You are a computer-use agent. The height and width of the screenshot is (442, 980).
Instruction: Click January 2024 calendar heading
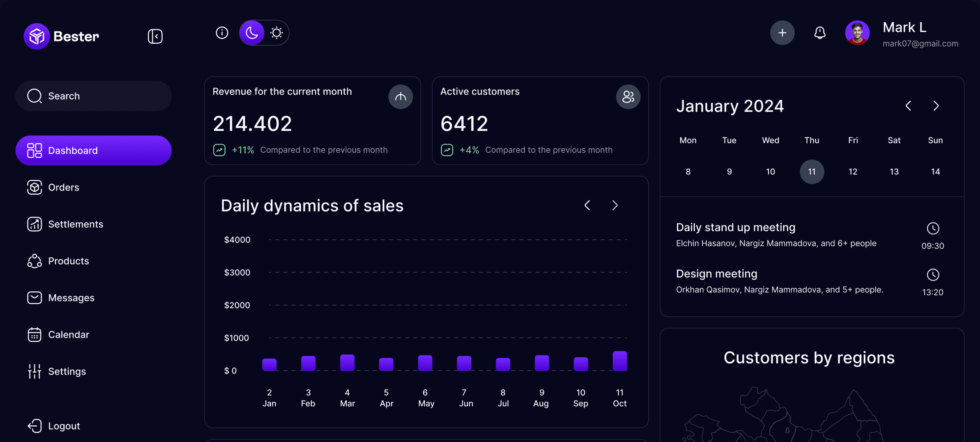tap(730, 106)
